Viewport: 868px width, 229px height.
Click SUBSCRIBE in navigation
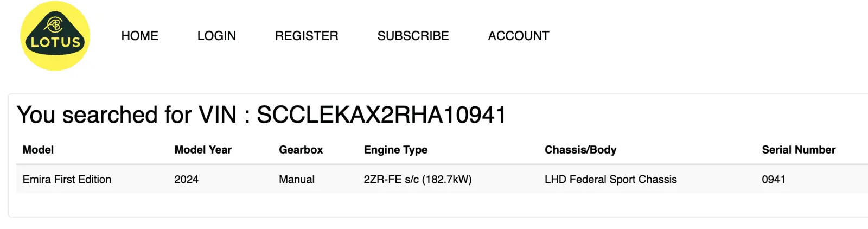pyautogui.click(x=413, y=36)
